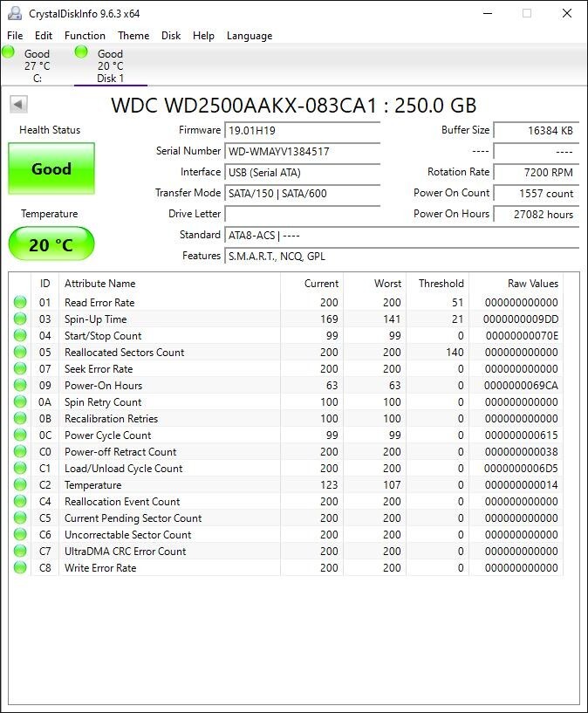Click the Power On Count value 1557
Image resolution: width=588 pixels, height=713 pixels.
[x=537, y=193]
